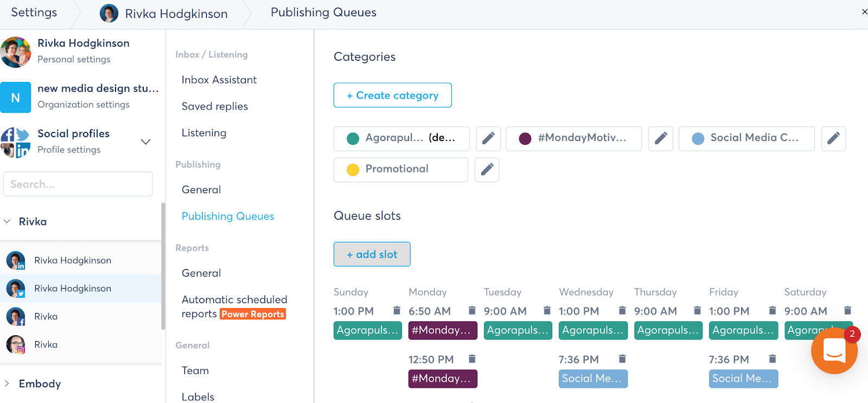
Task: Delete Monday 6:50 AM slot via trash icon
Action: point(472,310)
